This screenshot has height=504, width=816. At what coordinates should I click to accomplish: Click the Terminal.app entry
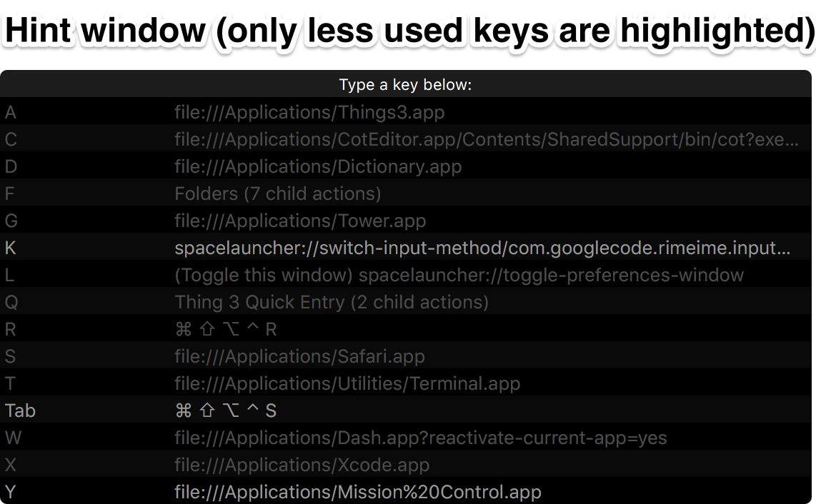tap(347, 383)
